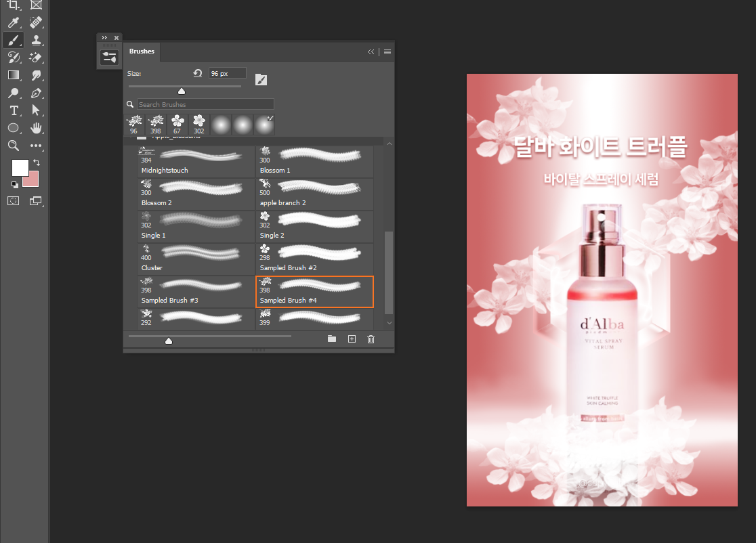The image size is (756, 543).
Task: Select the Smudge tool
Action: (36, 75)
